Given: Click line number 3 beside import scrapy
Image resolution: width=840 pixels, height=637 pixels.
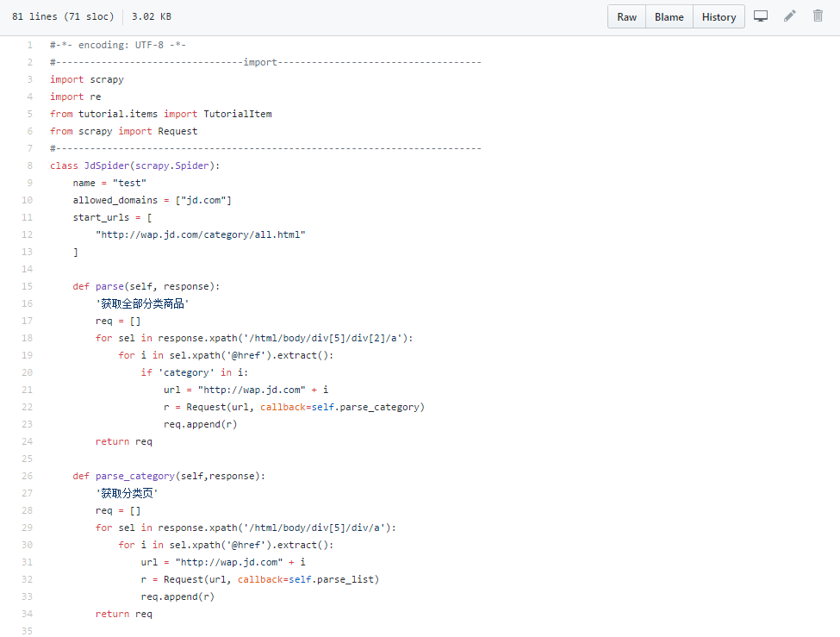Looking at the screenshot, I should point(30,79).
